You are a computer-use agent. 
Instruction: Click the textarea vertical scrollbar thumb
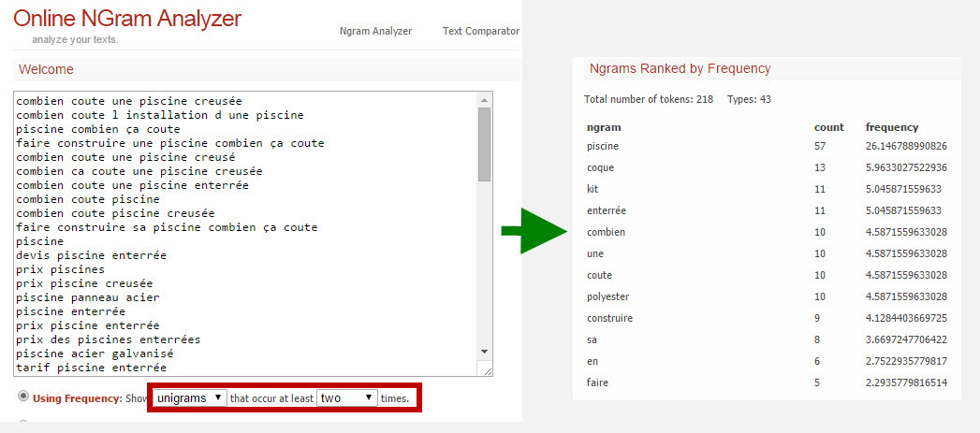click(x=484, y=144)
